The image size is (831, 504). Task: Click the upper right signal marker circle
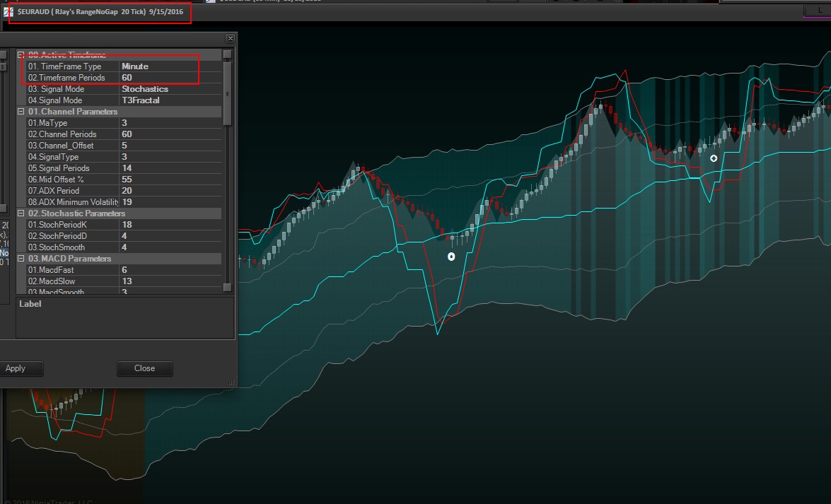pos(714,158)
